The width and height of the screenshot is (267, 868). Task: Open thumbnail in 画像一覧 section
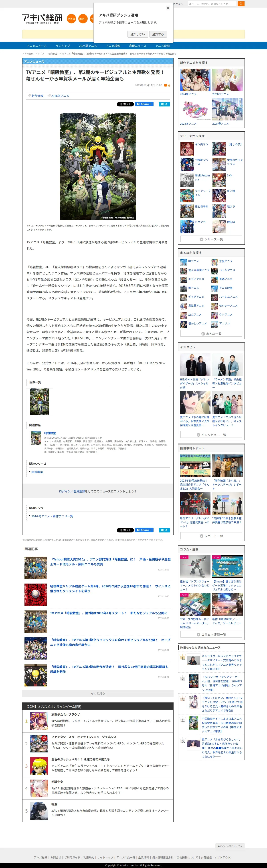click(x=39, y=402)
